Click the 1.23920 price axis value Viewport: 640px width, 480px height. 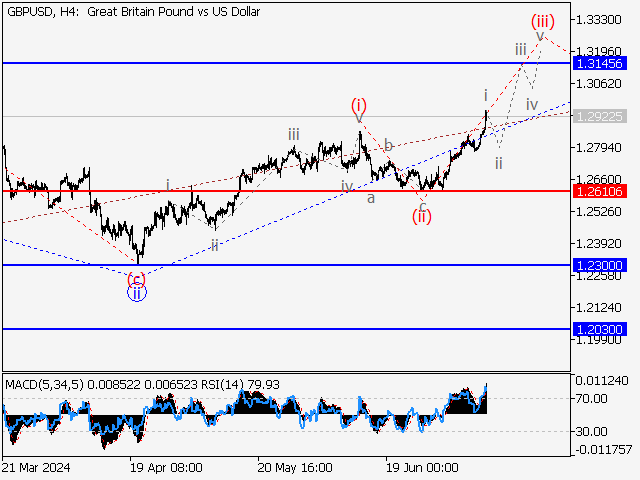point(598,244)
